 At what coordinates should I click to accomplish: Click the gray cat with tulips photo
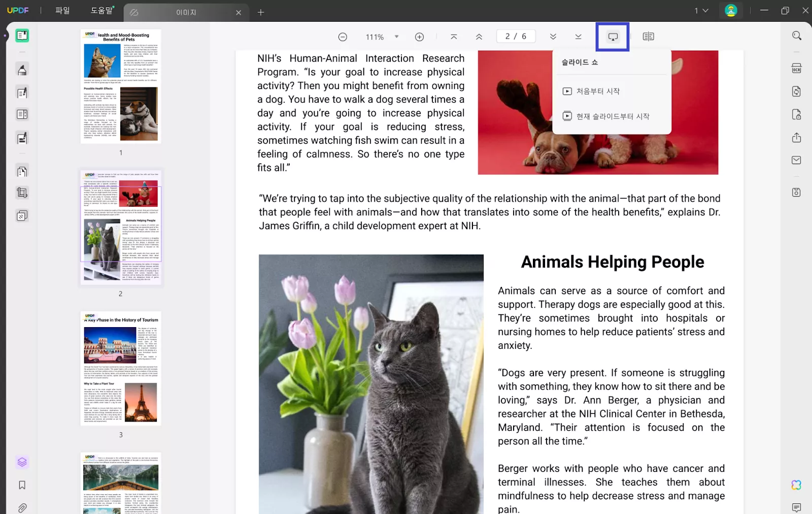click(371, 384)
